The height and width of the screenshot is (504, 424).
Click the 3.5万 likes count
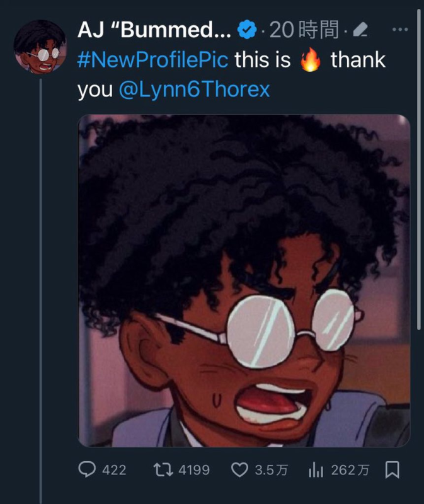272,470
